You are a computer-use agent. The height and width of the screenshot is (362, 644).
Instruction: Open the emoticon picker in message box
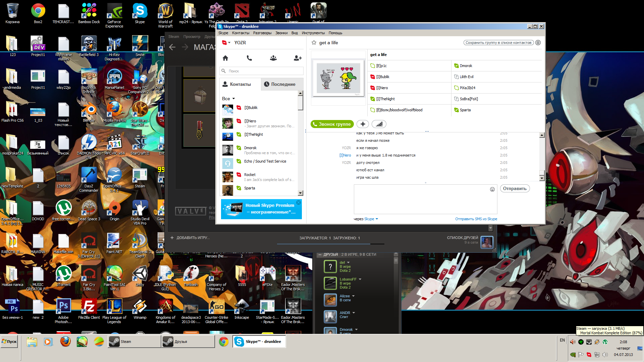tap(492, 189)
